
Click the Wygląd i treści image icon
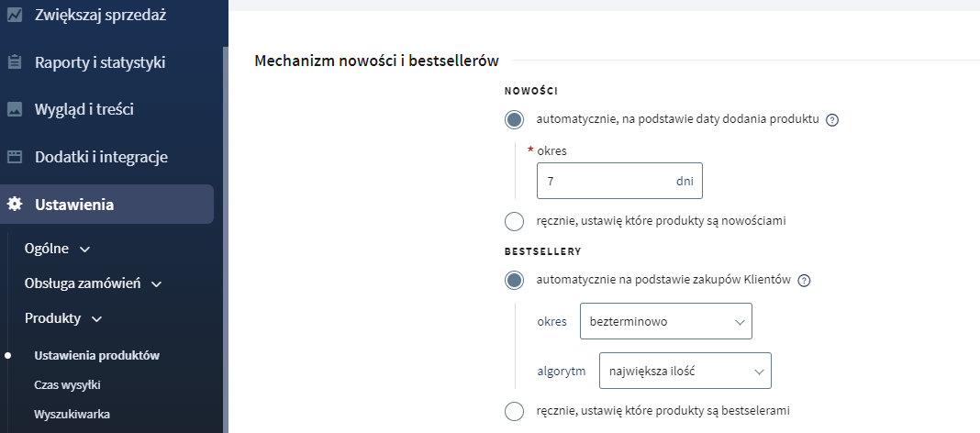[15, 109]
